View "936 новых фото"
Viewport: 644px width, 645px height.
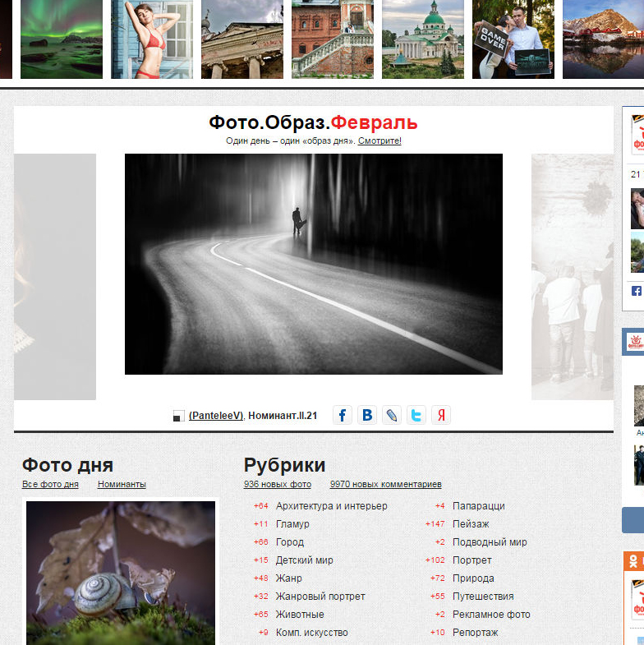click(x=278, y=484)
